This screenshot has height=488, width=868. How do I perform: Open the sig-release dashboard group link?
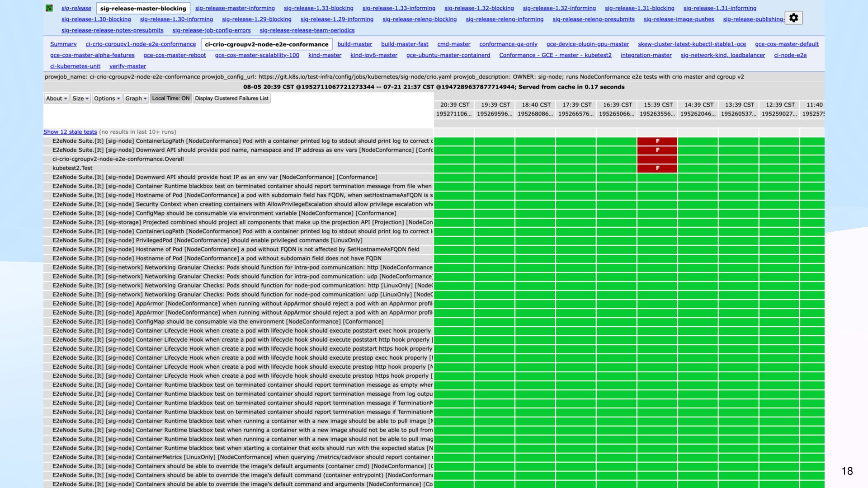coord(76,8)
